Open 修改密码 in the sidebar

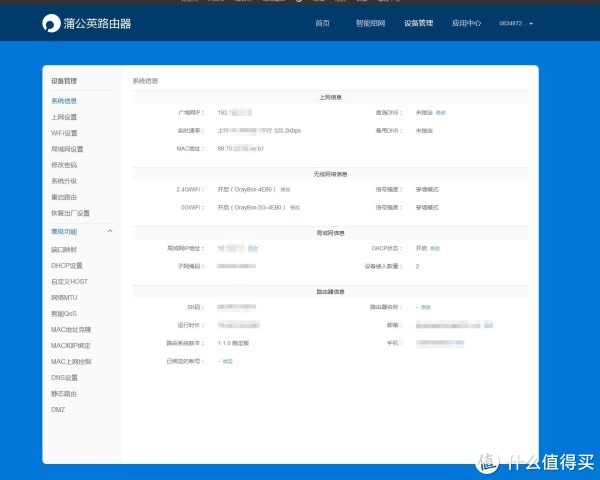(x=64, y=165)
